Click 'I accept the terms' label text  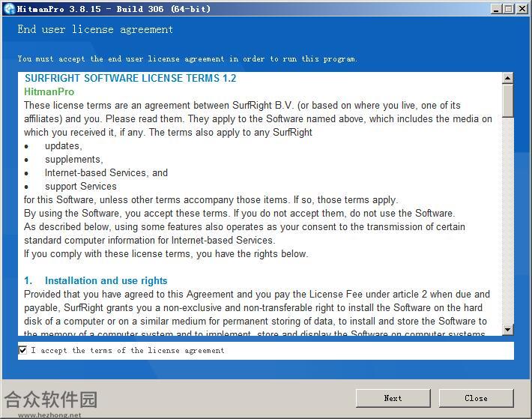click(x=127, y=350)
